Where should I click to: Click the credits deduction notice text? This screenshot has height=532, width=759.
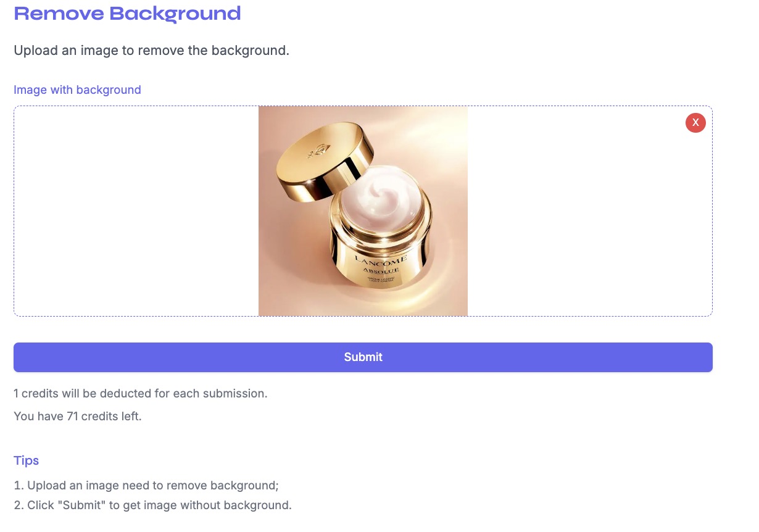click(x=141, y=393)
